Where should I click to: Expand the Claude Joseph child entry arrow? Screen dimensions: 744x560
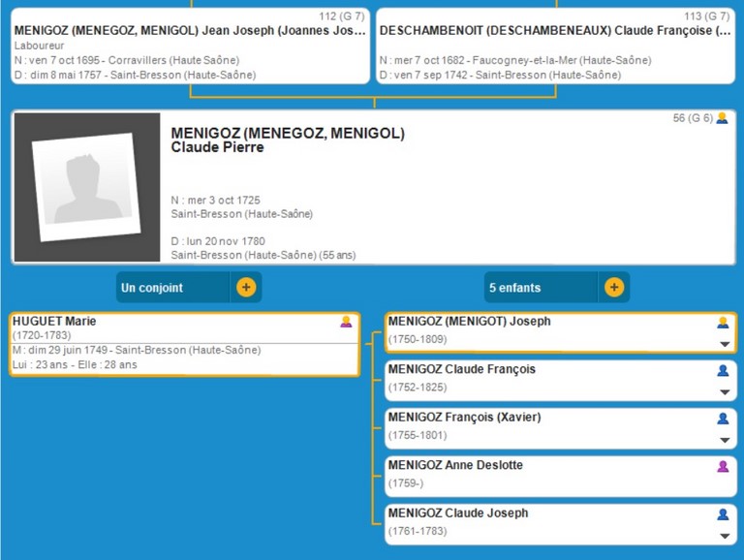(724, 536)
